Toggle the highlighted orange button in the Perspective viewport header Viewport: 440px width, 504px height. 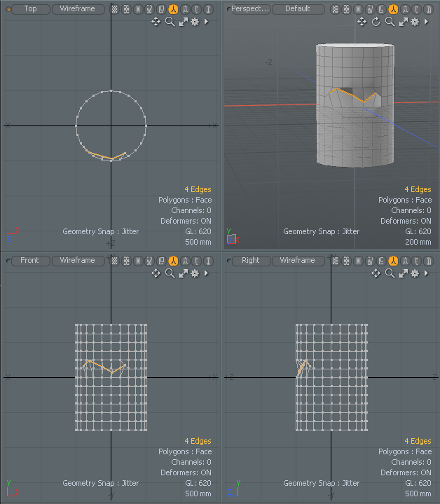tap(393, 9)
